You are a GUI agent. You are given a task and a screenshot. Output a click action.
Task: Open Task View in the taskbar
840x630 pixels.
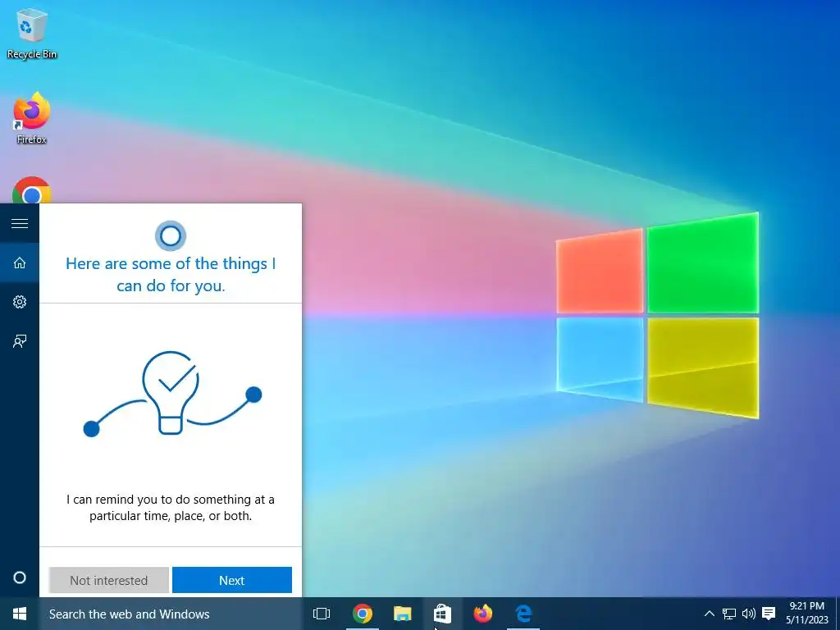[x=322, y=614]
